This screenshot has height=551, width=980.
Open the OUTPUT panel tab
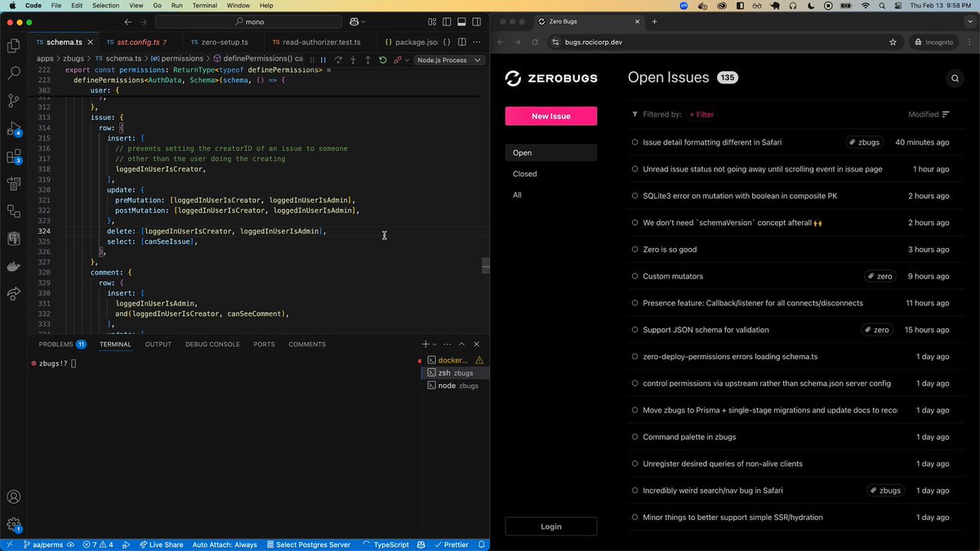tap(158, 344)
